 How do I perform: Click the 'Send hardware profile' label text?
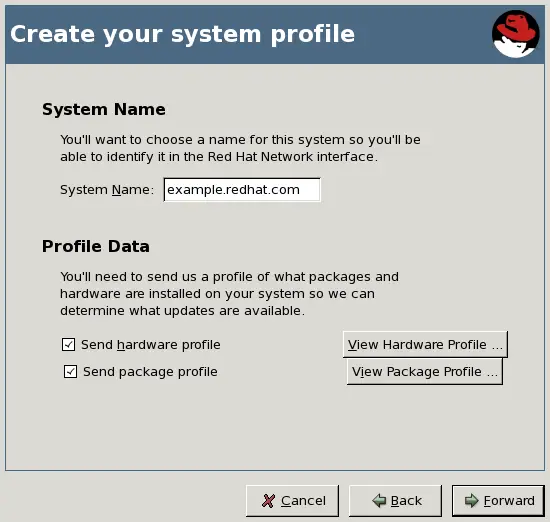pyautogui.click(x=151, y=345)
